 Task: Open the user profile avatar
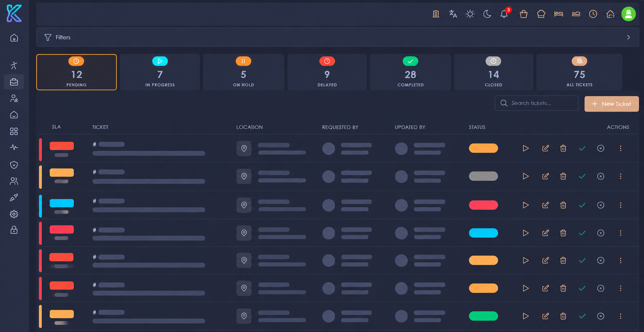(629, 14)
